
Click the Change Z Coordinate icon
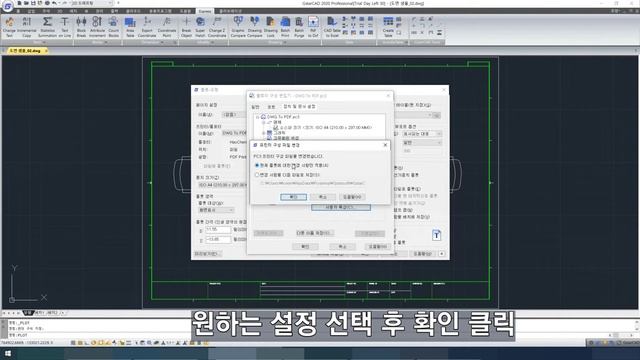click(x=217, y=27)
